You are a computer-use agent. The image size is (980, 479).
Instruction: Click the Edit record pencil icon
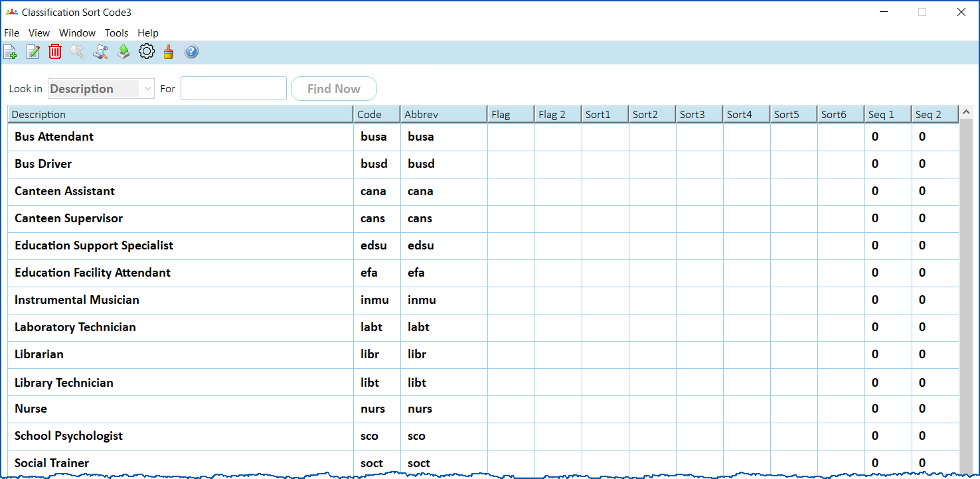[x=33, y=52]
